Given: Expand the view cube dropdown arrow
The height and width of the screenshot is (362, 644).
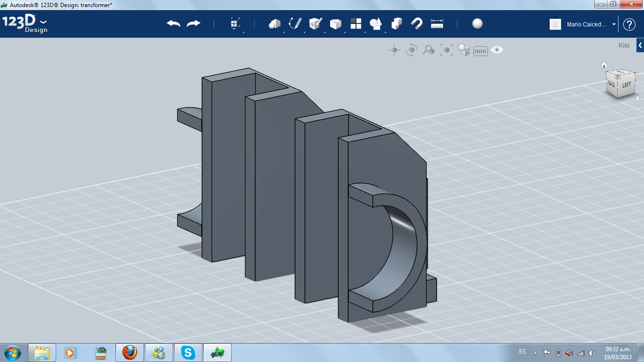Looking at the screenshot, I should [637, 99].
